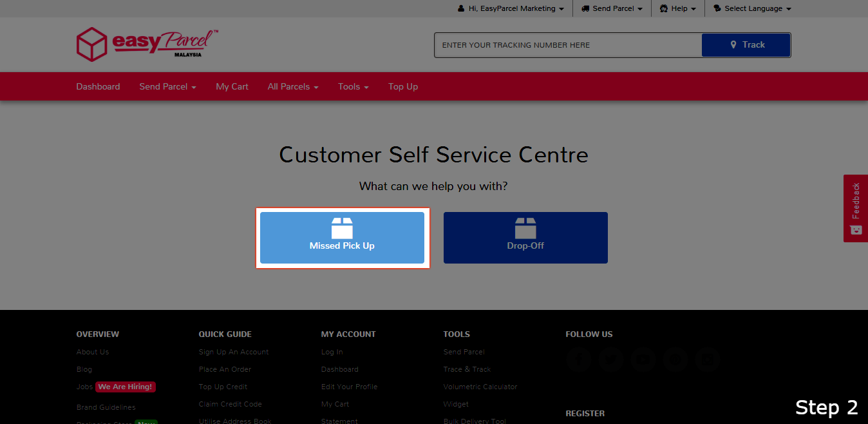Click the box icon above Missed Pick Up
The height and width of the screenshot is (424, 868).
pyautogui.click(x=342, y=228)
